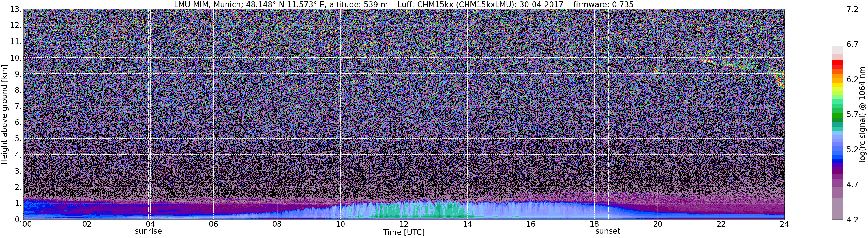
Task: Click the blue 5.2 band on the colorbar
Action: coord(837,149)
